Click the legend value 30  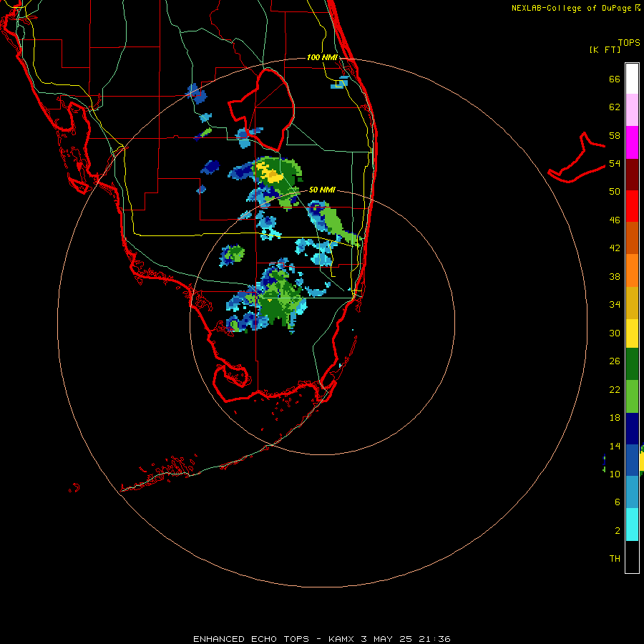(x=615, y=333)
